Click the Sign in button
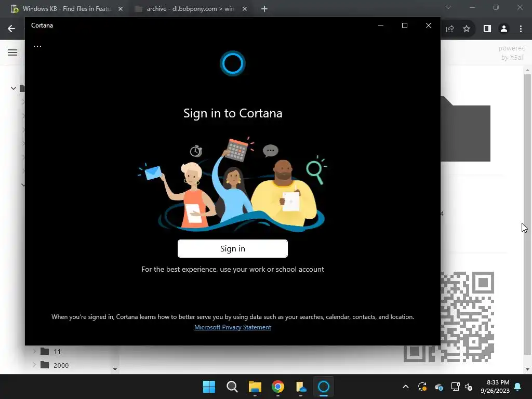The height and width of the screenshot is (399, 532). click(x=232, y=249)
